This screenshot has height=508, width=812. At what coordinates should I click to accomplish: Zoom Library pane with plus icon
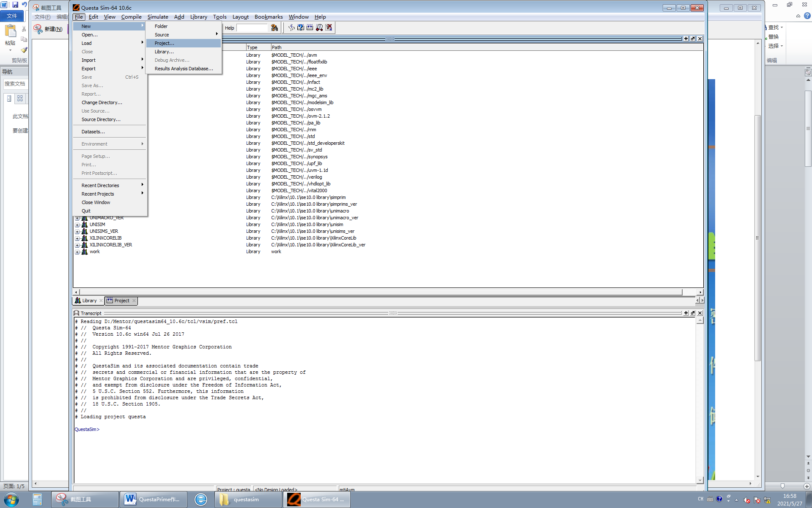[x=686, y=39]
